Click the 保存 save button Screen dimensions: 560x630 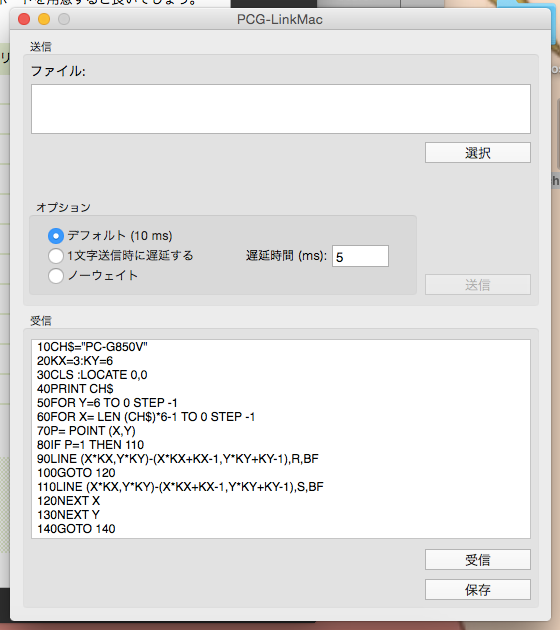click(478, 589)
